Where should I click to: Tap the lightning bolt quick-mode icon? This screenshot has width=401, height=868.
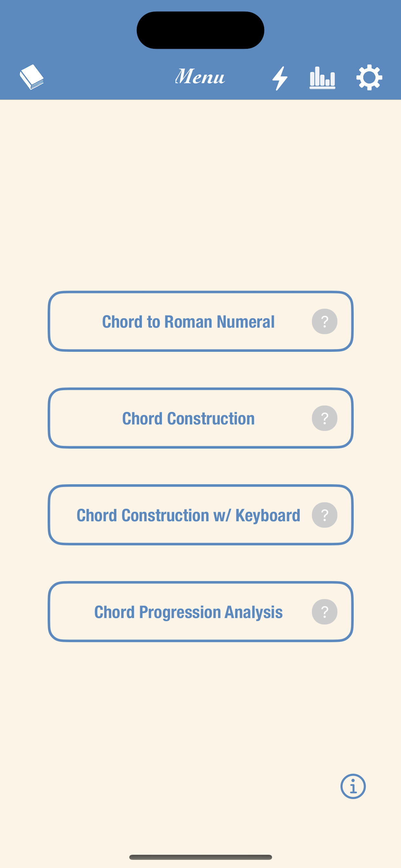280,78
